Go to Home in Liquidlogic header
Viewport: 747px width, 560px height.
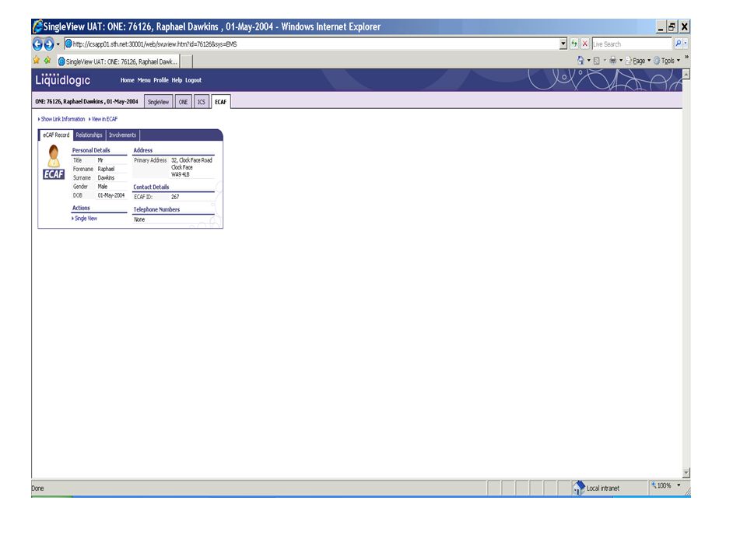[x=127, y=80]
